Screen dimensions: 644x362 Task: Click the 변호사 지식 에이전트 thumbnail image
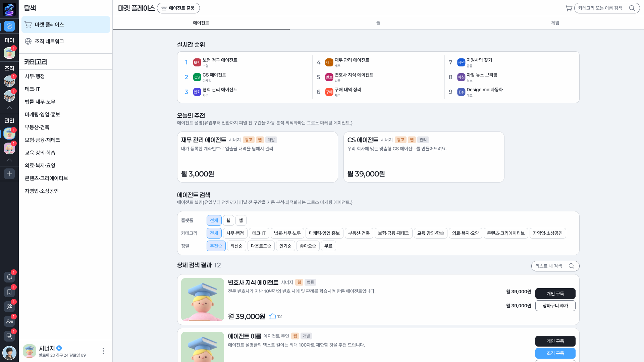point(203,300)
